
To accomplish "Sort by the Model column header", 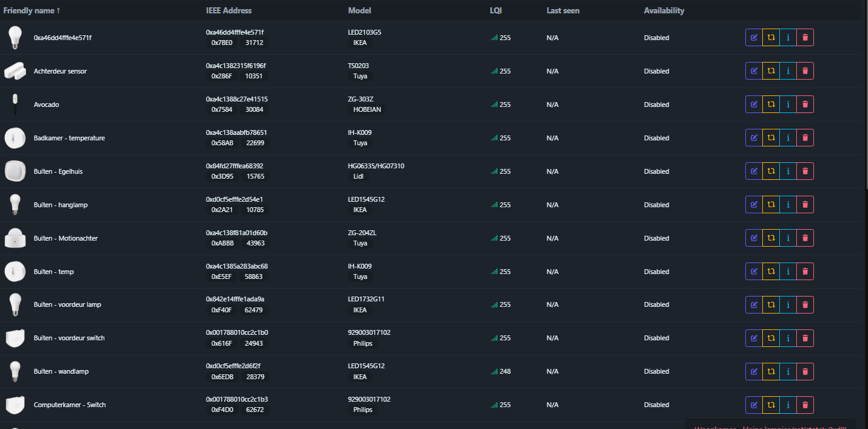I will 359,10.
